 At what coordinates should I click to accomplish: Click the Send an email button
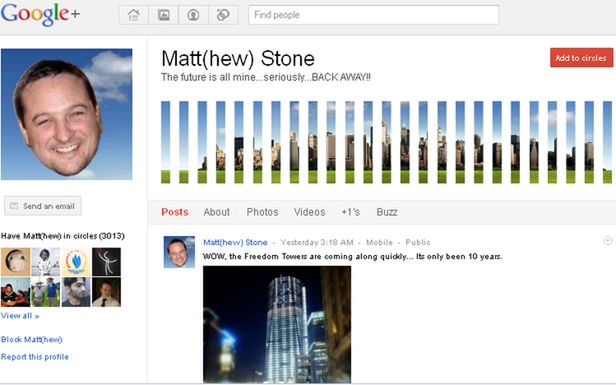tap(42, 206)
